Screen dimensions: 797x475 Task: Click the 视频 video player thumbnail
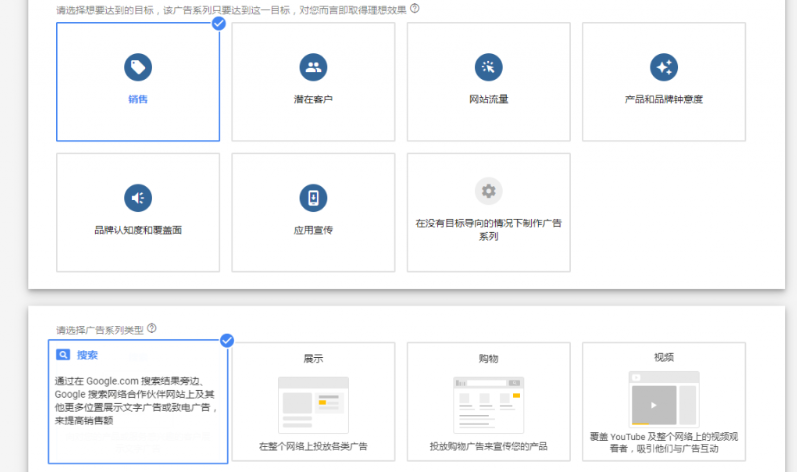click(664, 399)
